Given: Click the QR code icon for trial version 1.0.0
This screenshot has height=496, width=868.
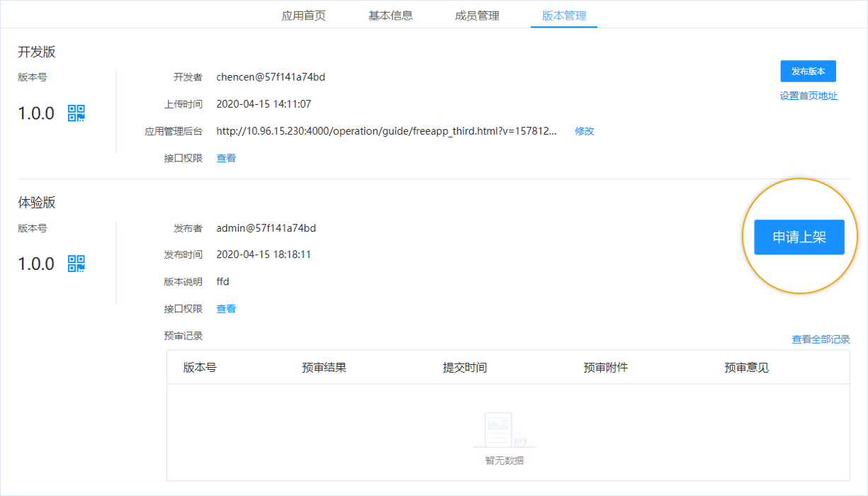Looking at the screenshot, I should tap(76, 264).
